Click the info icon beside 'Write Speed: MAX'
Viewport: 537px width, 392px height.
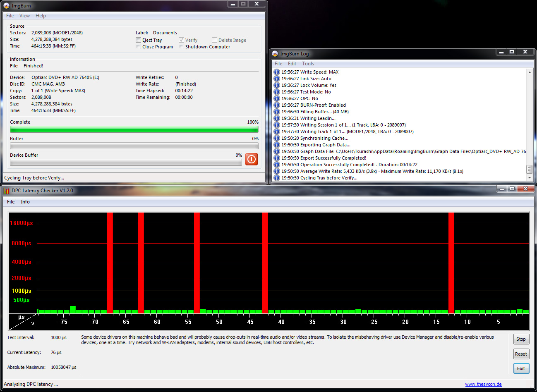pos(277,72)
